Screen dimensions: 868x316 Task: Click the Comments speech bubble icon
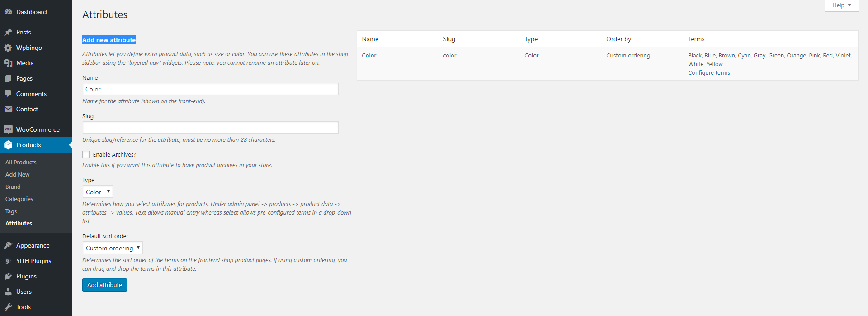tap(8, 94)
